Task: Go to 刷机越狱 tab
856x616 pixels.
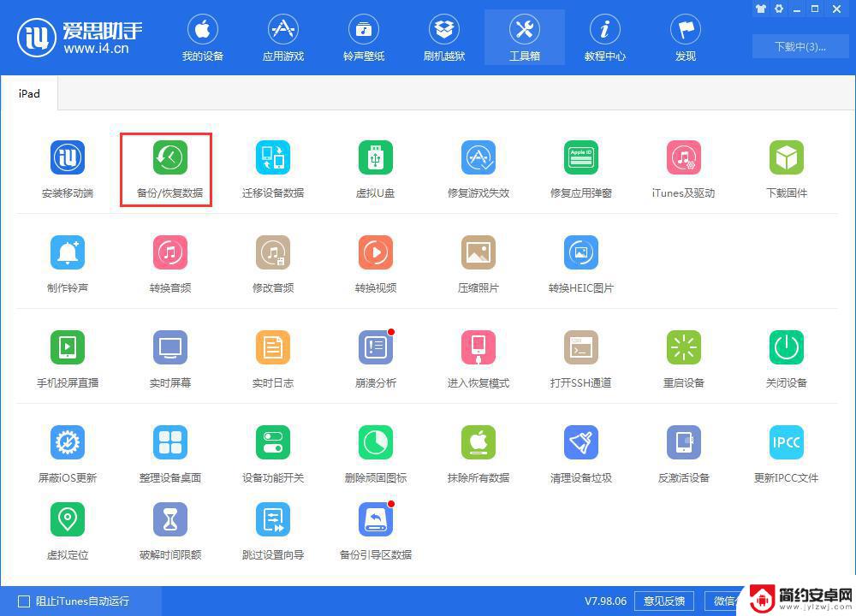Action: click(443, 38)
